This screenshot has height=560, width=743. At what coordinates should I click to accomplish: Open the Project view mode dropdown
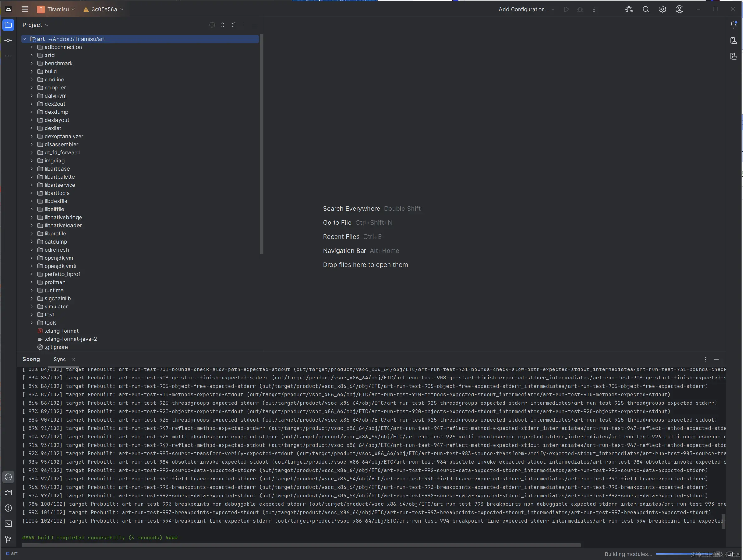[x=35, y=25]
